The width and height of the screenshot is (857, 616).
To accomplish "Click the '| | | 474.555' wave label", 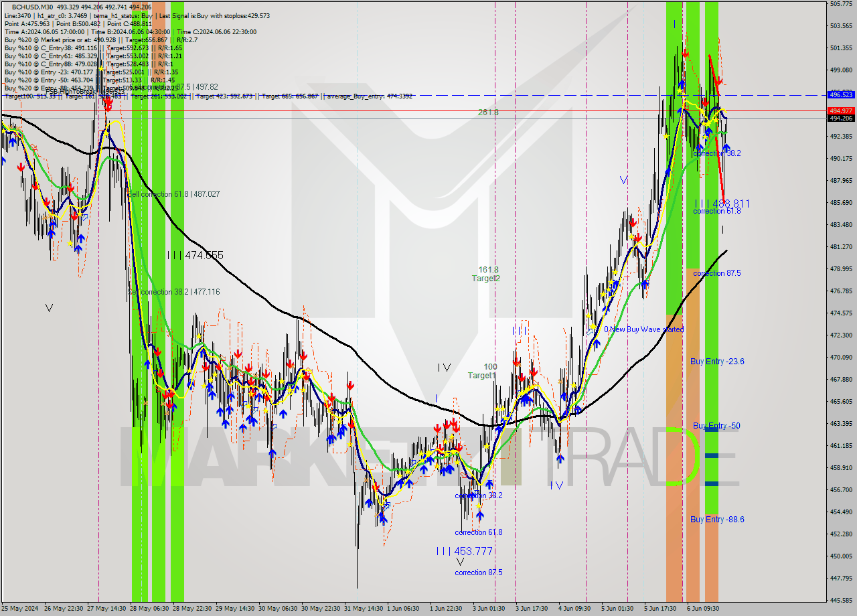I will [x=195, y=255].
